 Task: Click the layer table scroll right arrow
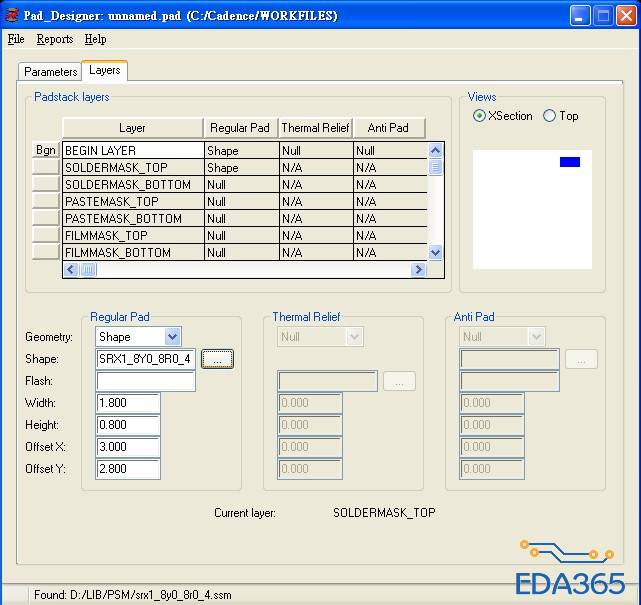pyautogui.click(x=418, y=269)
